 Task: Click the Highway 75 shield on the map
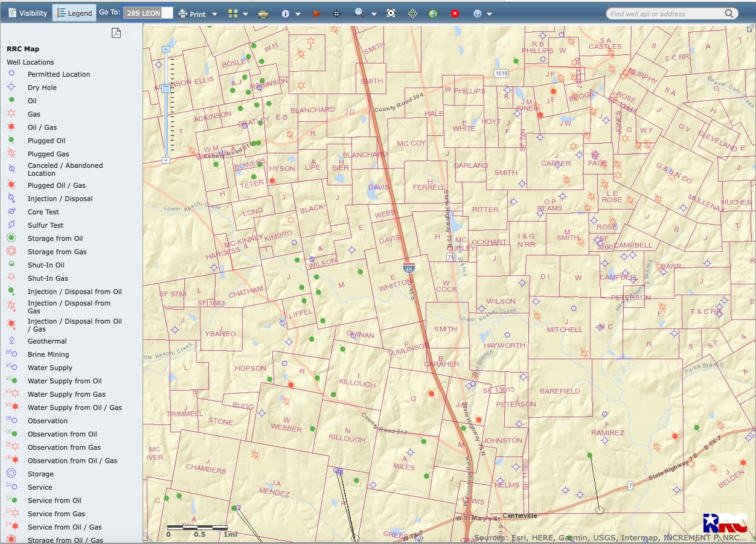(x=450, y=257)
